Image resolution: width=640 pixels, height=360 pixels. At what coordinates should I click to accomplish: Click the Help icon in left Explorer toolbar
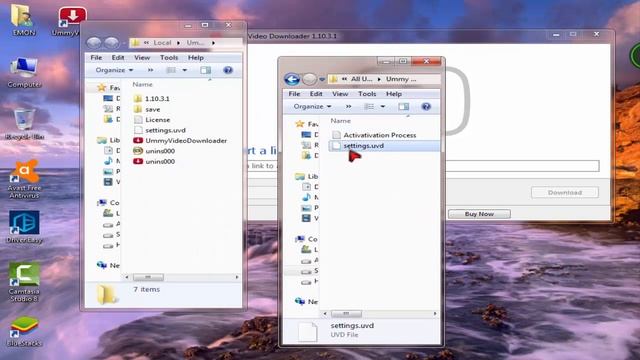[x=228, y=70]
